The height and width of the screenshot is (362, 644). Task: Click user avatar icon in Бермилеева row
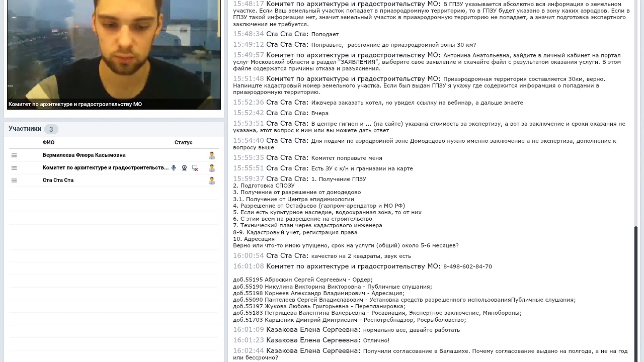tap(212, 155)
